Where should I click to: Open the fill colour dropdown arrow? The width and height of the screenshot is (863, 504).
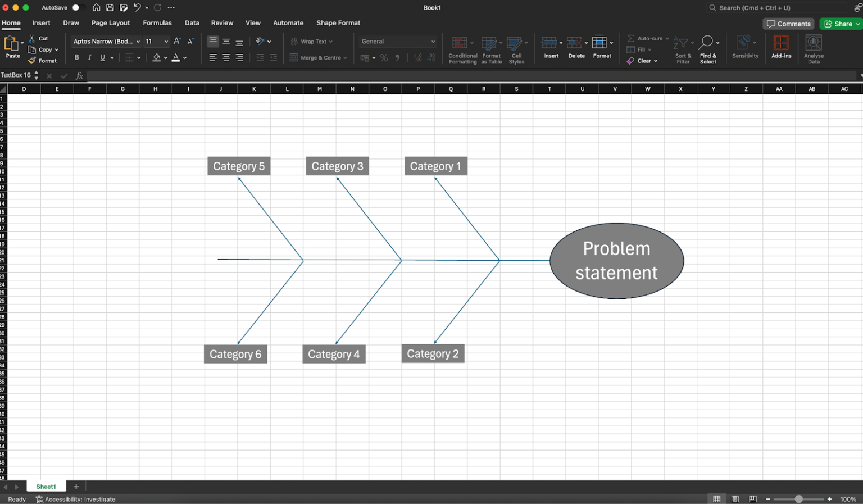(x=165, y=57)
